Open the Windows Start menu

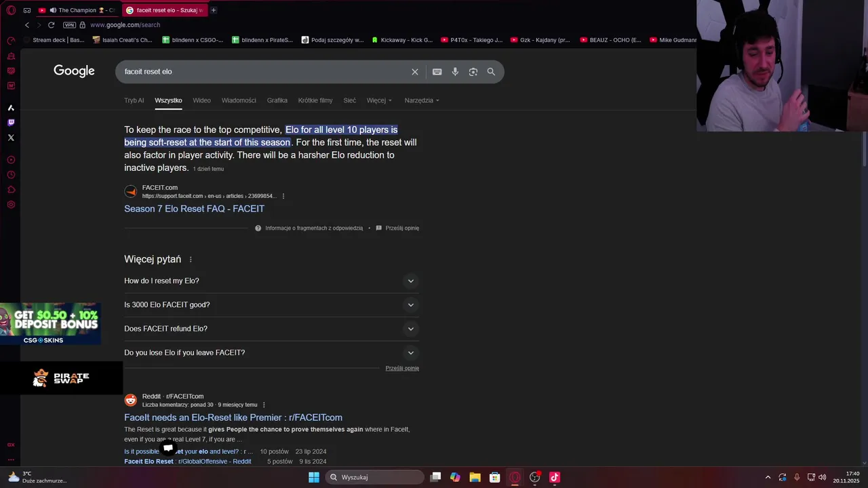click(x=314, y=477)
